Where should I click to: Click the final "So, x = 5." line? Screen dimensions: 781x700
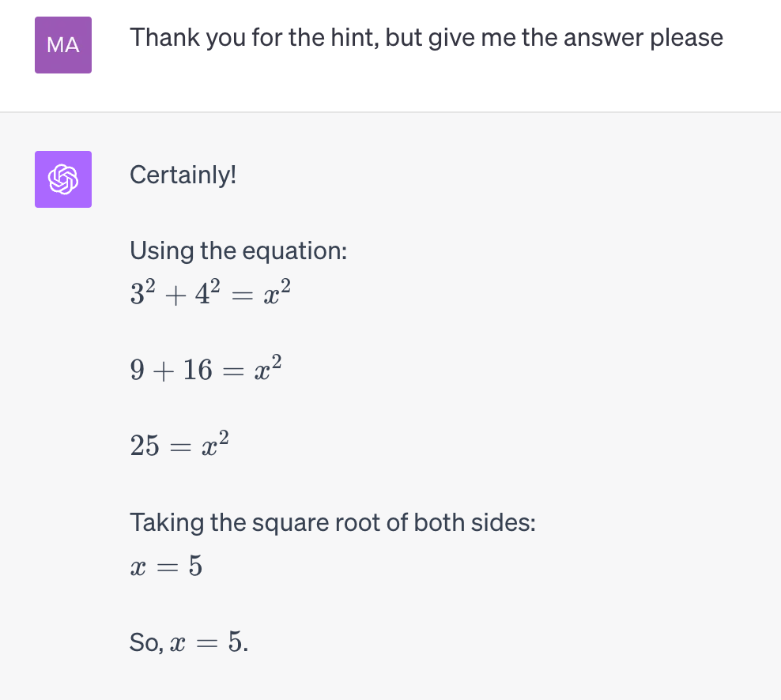(x=189, y=643)
